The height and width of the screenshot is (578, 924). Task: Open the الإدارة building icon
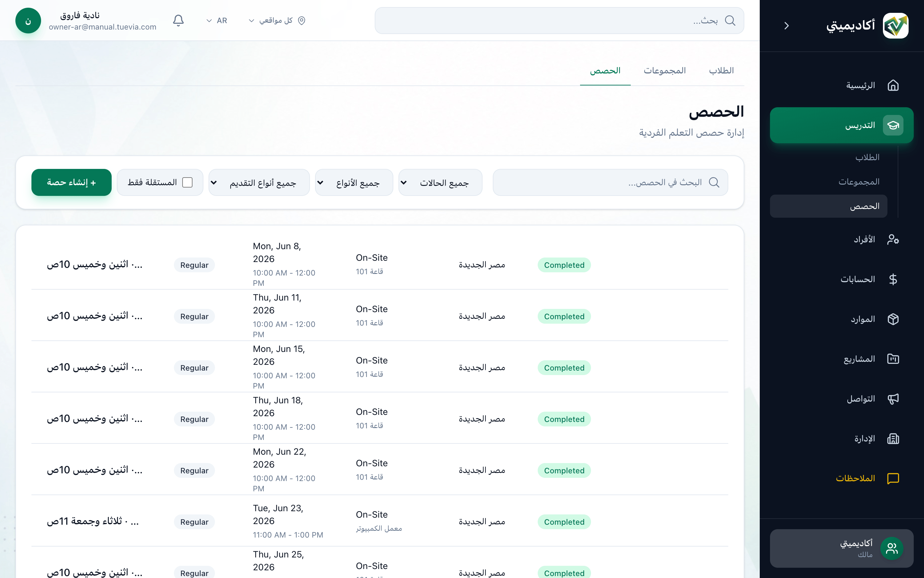[893, 438]
